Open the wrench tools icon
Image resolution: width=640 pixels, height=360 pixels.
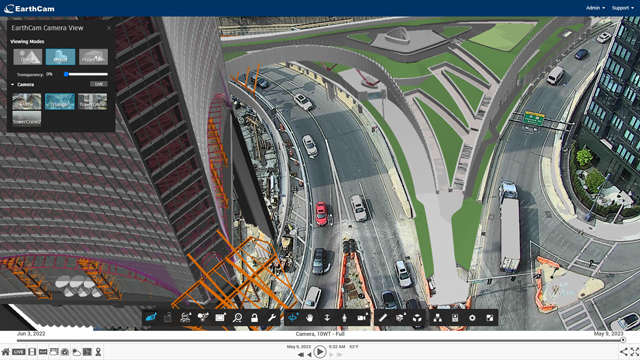[x=271, y=318]
